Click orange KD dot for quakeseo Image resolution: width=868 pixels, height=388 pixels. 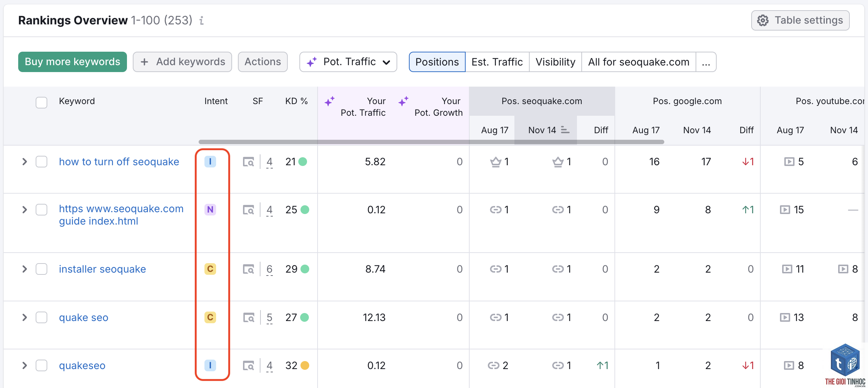(x=305, y=365)
